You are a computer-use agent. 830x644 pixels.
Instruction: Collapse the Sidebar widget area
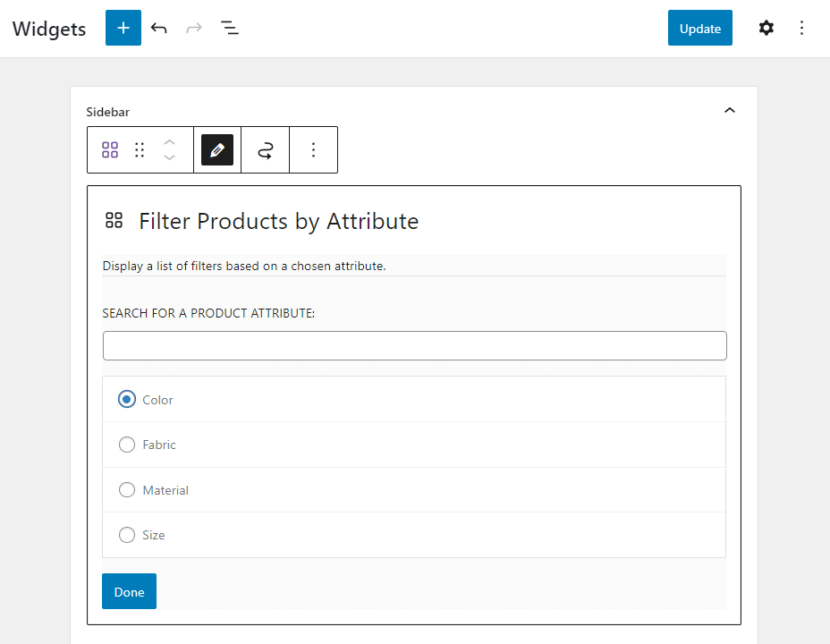click(730, 110)
